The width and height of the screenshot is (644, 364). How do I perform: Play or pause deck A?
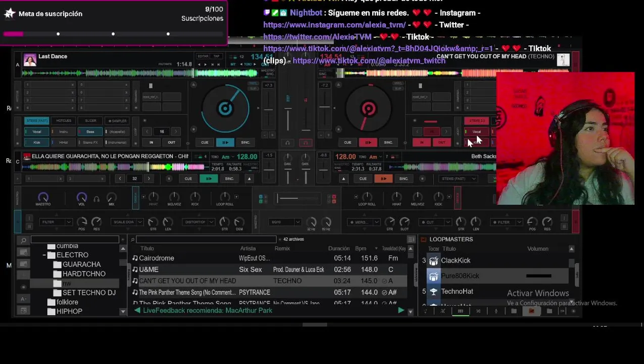click(225, 143)
